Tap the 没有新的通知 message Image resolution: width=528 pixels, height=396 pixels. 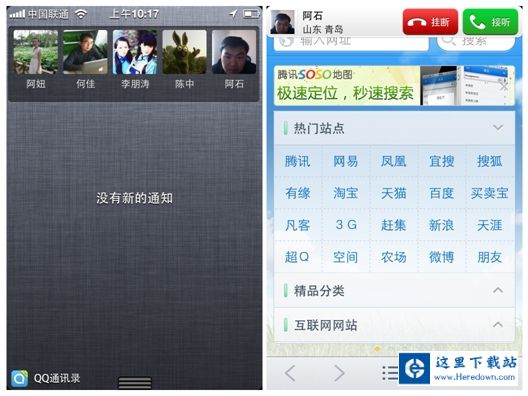point(134,198)
